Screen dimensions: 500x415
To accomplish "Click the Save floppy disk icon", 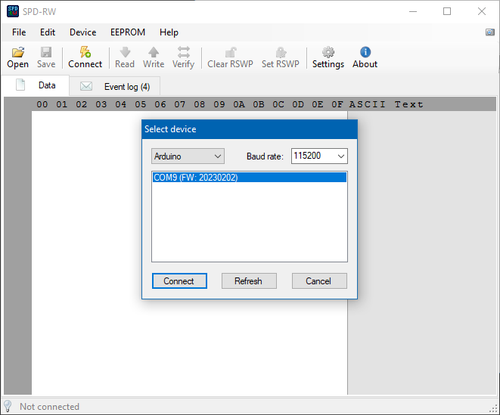I will (x=46, y=52).
